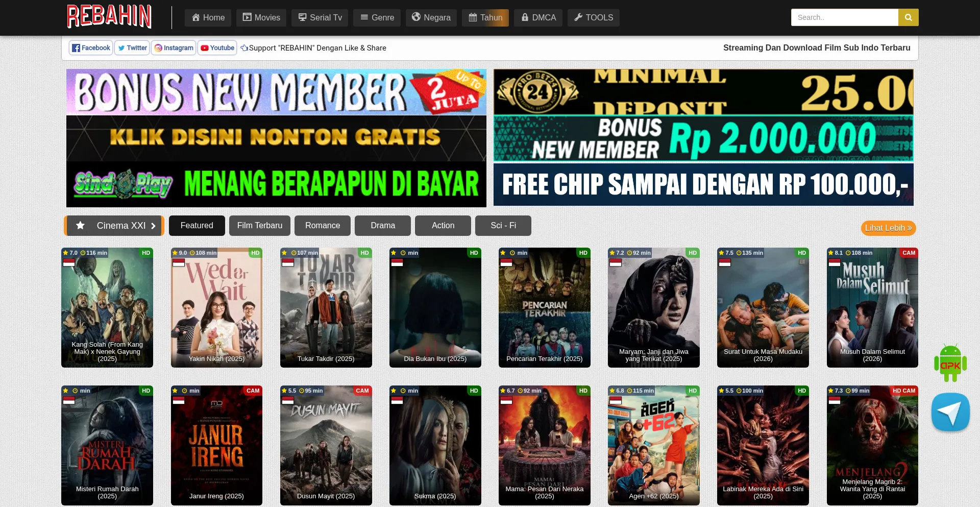Click 'Streaming Dan Download Film Sub Indo Terbaru' text

817,47
